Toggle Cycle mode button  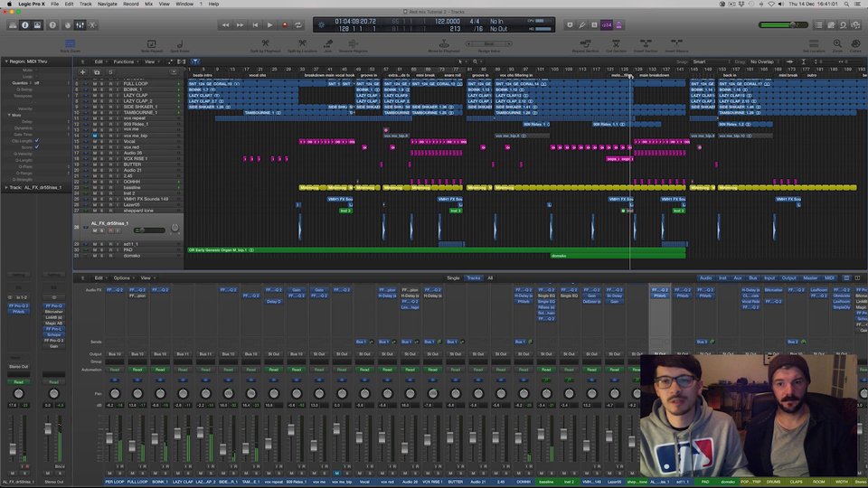tap(298, 25)
